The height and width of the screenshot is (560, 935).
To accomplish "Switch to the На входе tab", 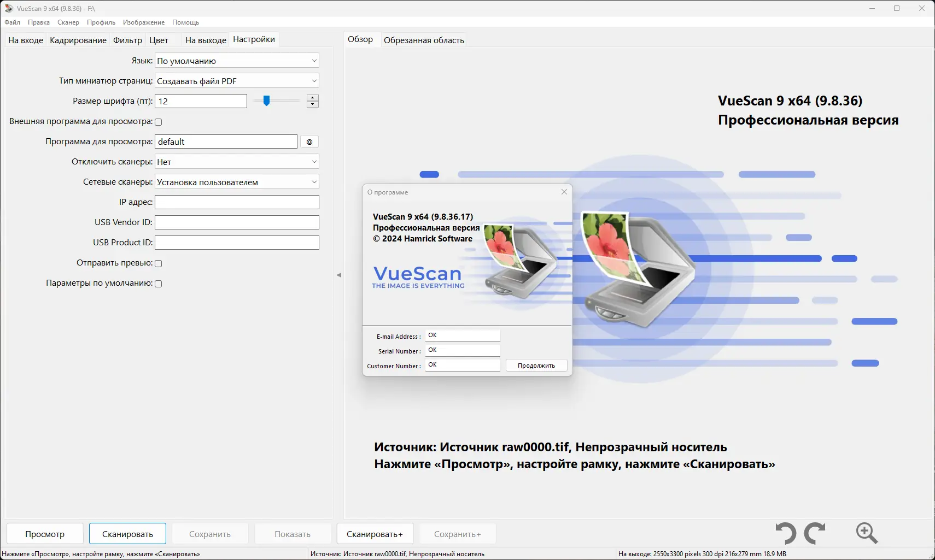I will tap(26, 40).
